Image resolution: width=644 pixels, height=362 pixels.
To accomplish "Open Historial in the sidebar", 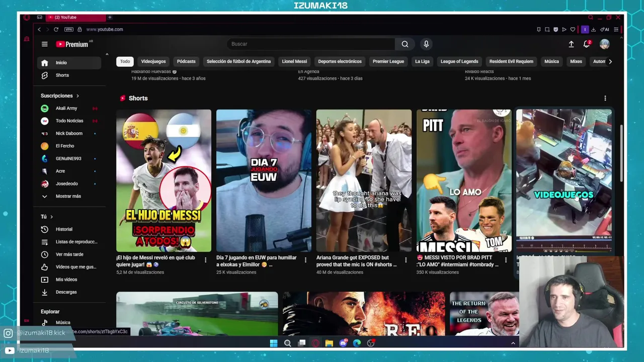I will 69,229.
